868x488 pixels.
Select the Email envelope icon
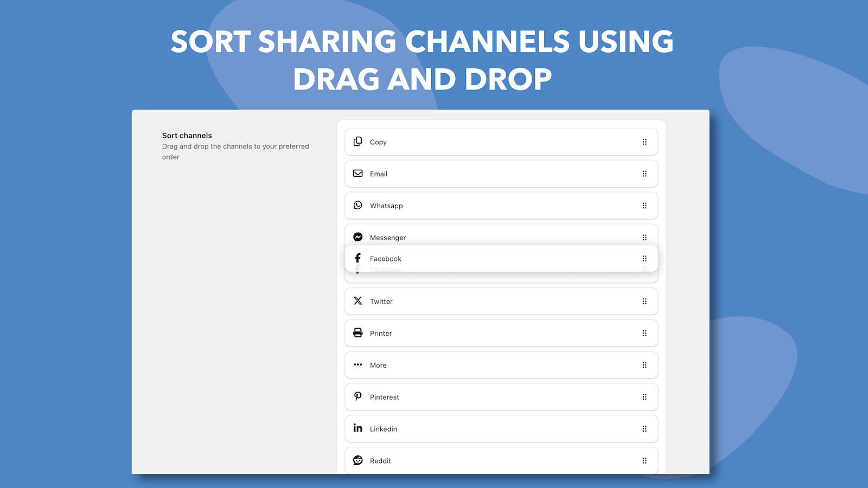pyautogui.click(x=358, y=174)
